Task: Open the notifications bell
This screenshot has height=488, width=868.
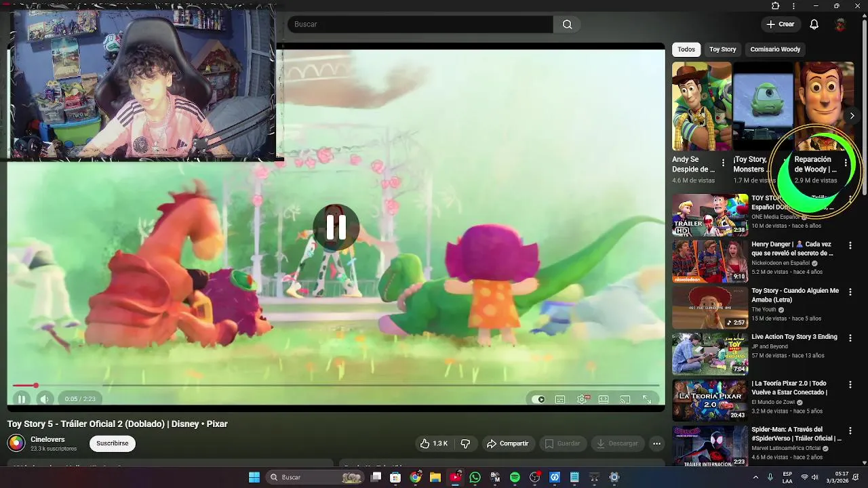Action: click(x=814, y=24)
